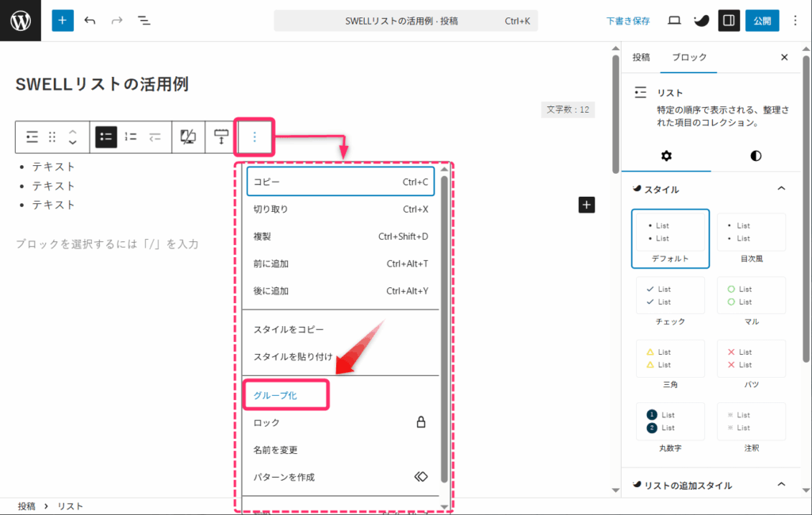Select the unordered list button
Screen dimensions: 812x515
106,136
